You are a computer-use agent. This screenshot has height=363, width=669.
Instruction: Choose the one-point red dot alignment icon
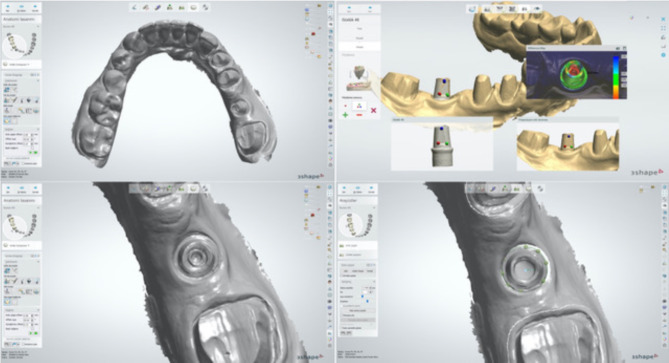[345, 106]
